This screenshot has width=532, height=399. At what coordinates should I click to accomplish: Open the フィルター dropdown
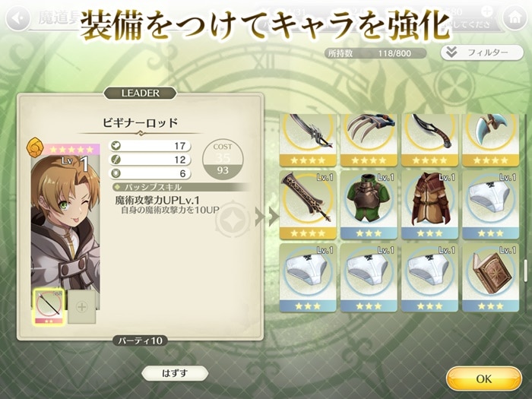click(482, 52)
